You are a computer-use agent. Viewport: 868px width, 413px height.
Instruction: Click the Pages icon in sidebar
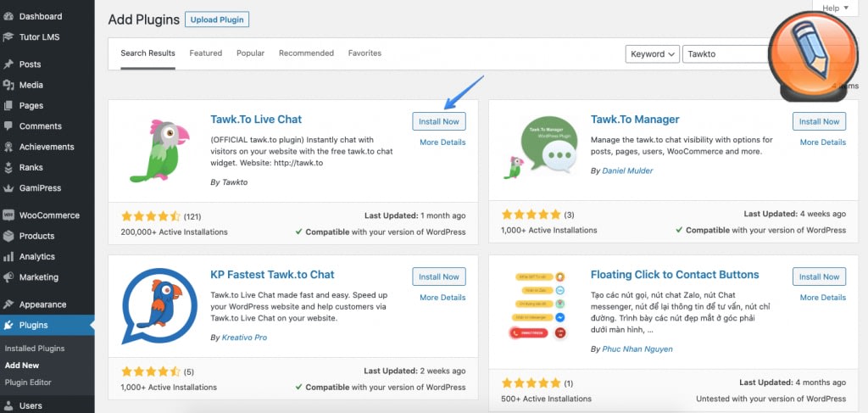click(x=8, y=105)
